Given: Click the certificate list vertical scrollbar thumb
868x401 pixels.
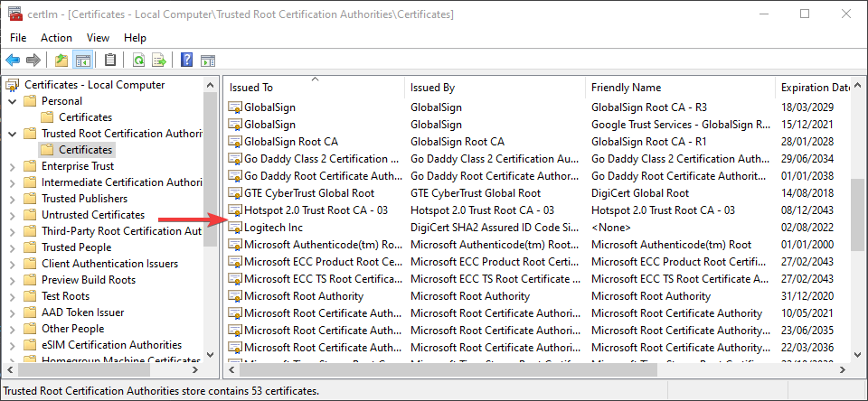Looking at the screenshot, I should (x=857, y=213).
